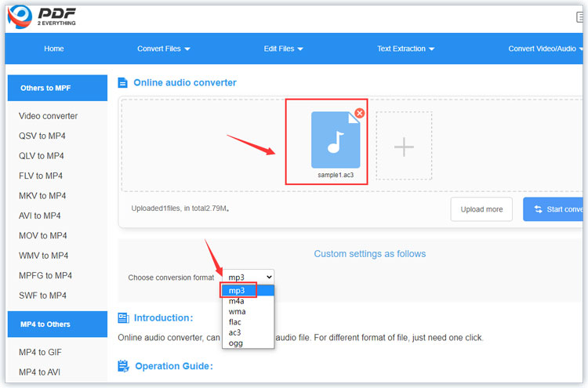Click the plus box to add file
The image size is (588, 388).
(404, 147)
